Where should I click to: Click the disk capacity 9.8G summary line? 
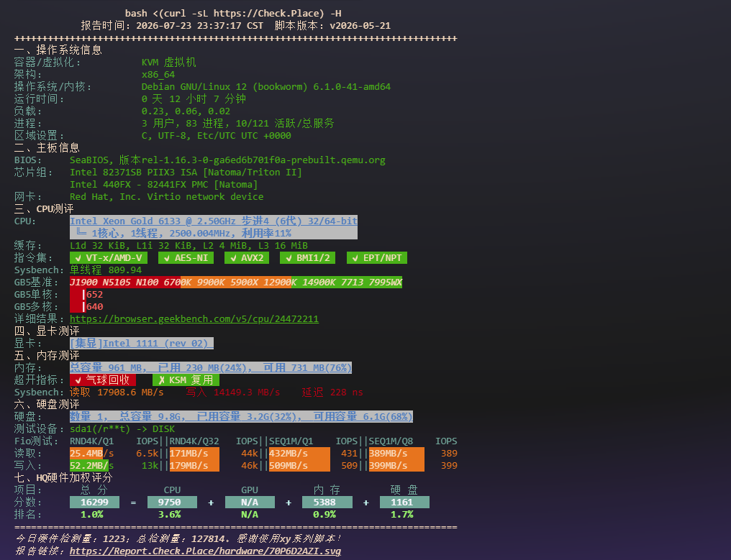tap(241, 416)
